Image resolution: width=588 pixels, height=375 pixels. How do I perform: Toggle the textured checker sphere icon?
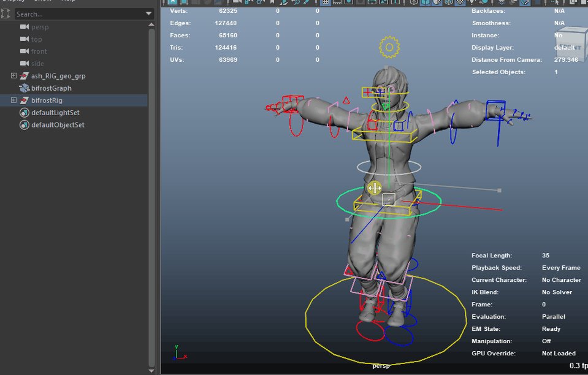(460, 2)
